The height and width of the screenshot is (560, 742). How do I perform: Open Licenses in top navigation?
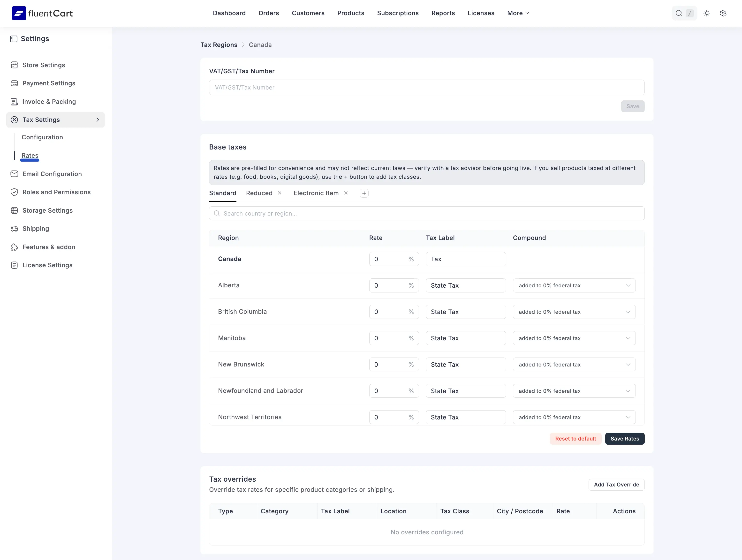481,13
